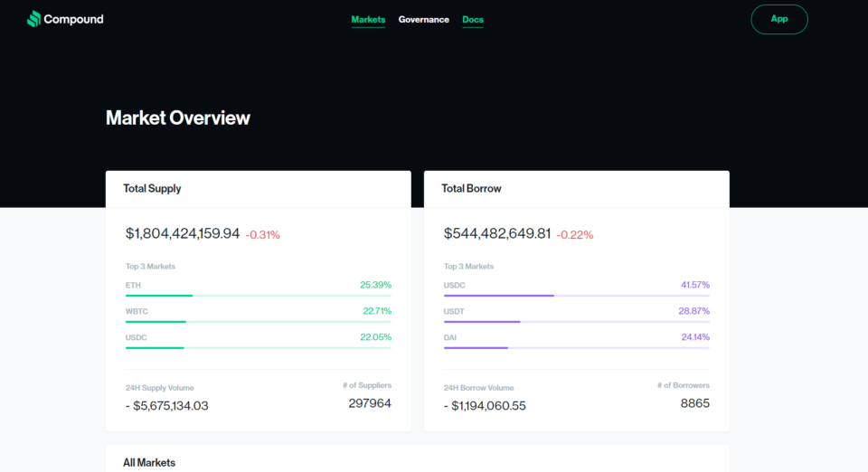Click the Total Supply card header

[258, 189]
